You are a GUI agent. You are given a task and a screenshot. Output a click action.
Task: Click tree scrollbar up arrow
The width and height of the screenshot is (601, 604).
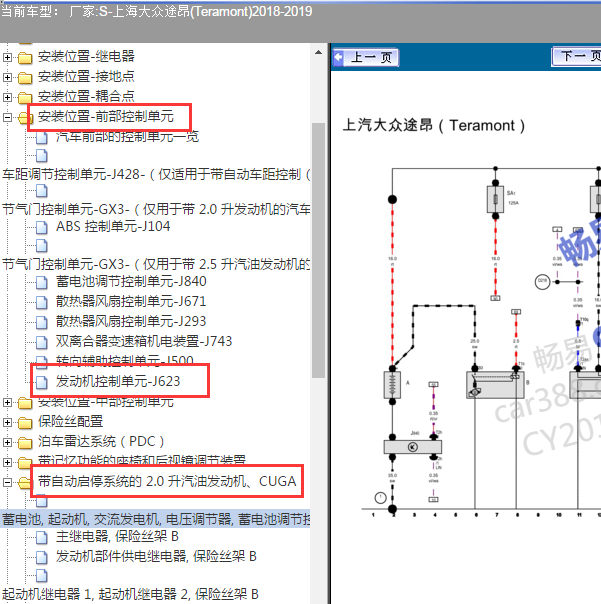tap(318, 52)
